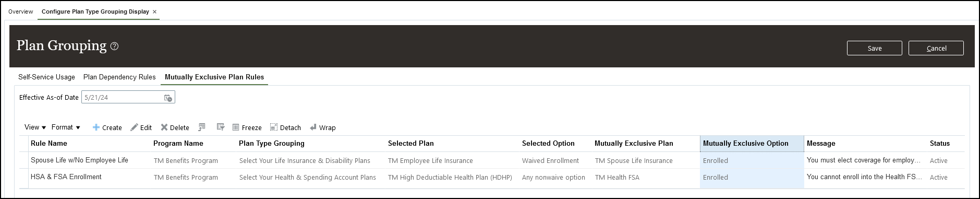The width and height of the screenshot is (980, 199).
Task: Select the HSA & FSA Enrollment row
Action: tap(492, 177)
